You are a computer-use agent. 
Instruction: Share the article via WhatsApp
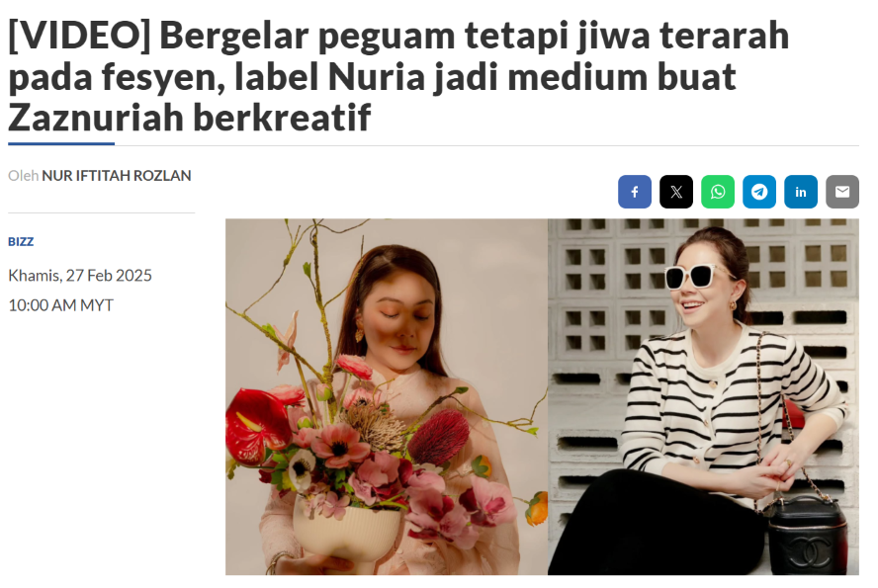[x=717, y=192]
